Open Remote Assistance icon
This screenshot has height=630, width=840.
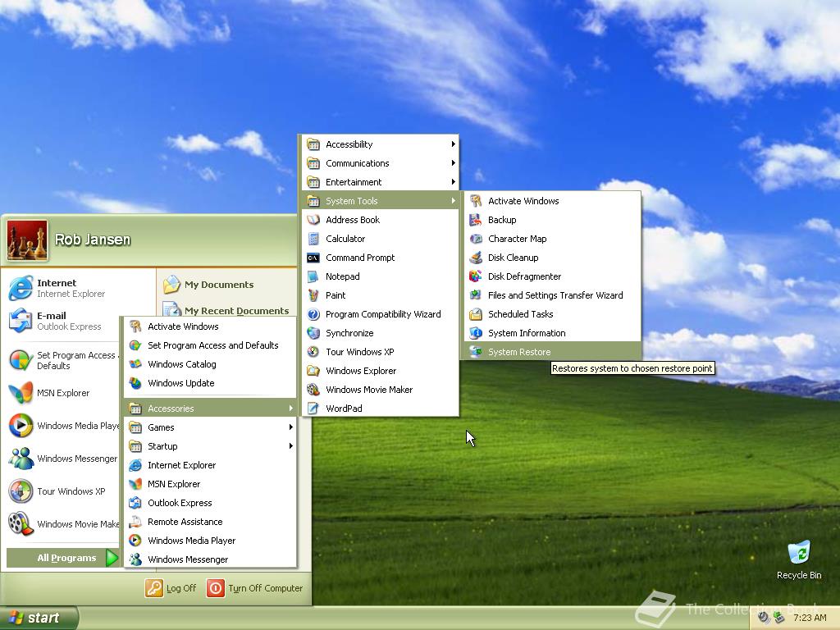(x=135, y=522)
